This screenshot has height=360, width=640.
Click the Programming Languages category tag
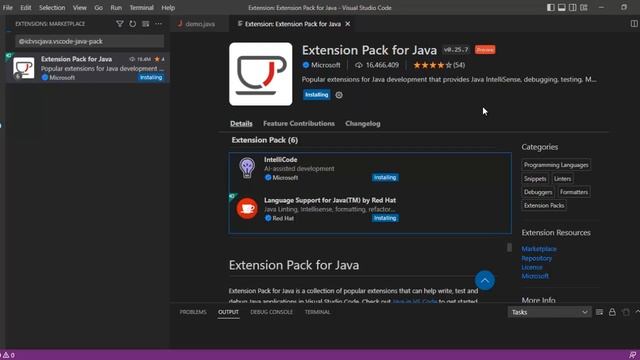[556, 165]
